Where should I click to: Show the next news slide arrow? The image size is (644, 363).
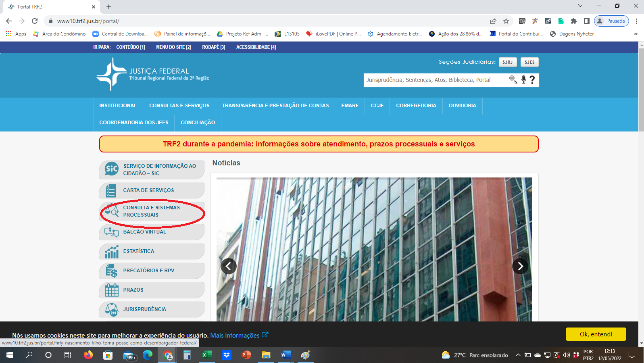[520, 266]
